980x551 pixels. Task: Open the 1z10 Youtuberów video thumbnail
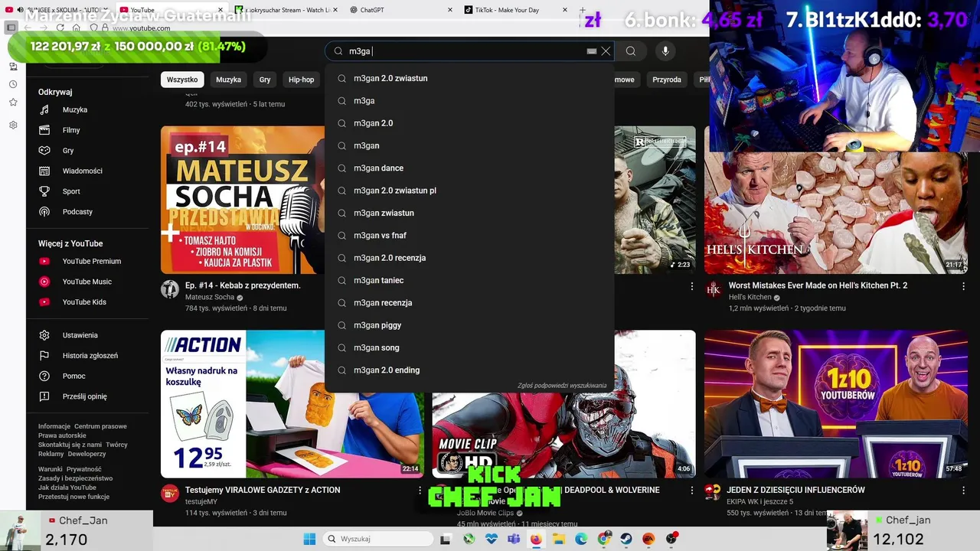835,404
